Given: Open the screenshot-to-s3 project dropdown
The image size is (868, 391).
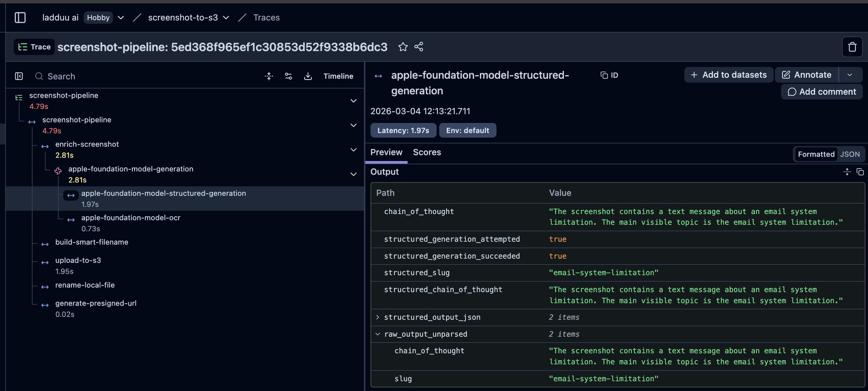Looking at the screenshot, I should tap(226, 17).
